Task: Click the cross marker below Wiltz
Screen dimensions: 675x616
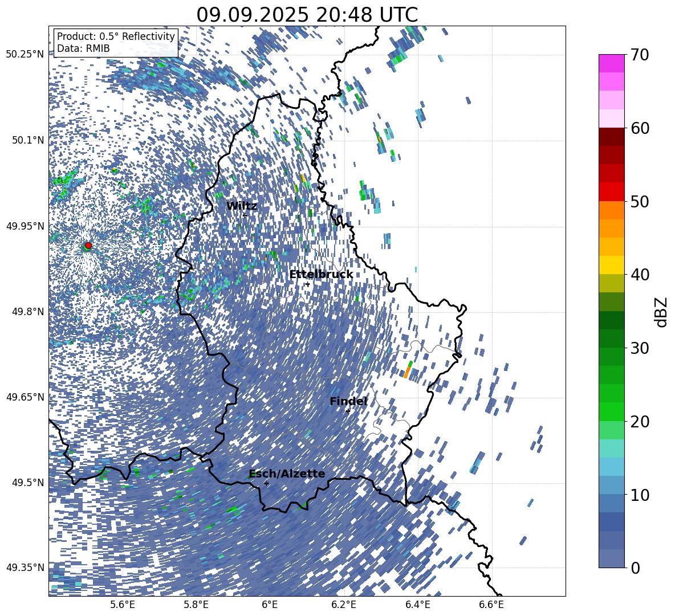Action: coord(245,215)
